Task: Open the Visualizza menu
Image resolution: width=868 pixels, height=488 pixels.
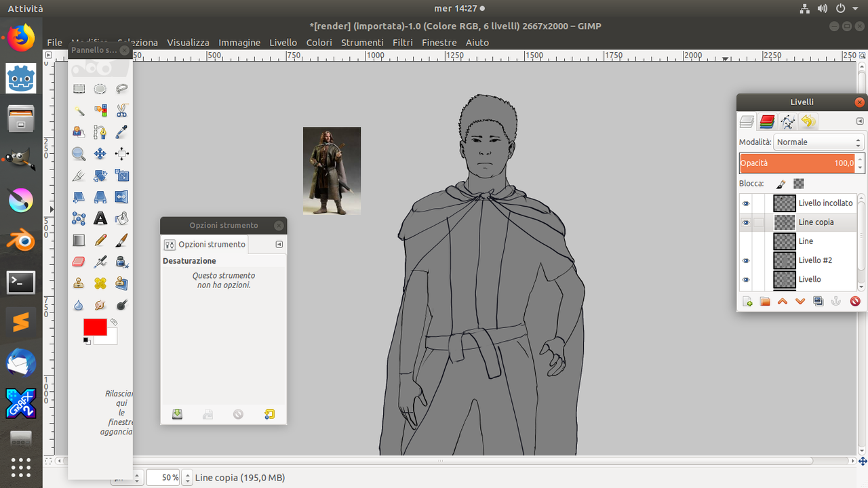Action: [x=188, y=42]
